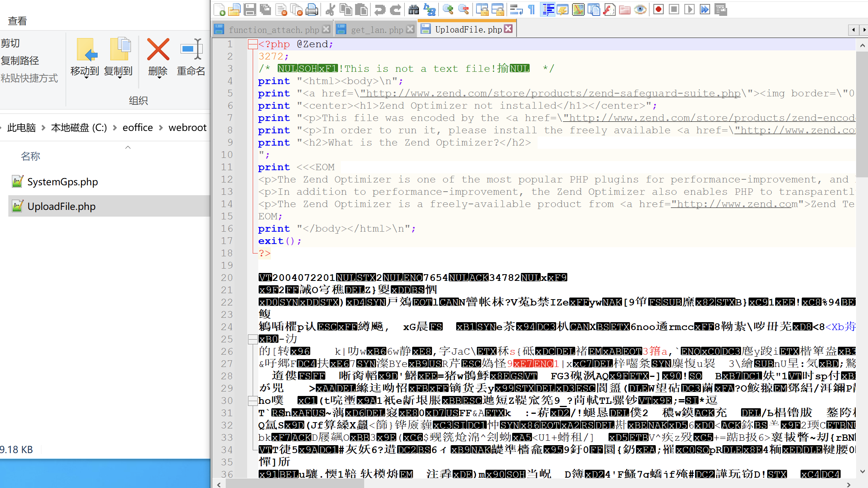Click the red X delete icon
Screen dimensions: 868x488
point(158,50)
